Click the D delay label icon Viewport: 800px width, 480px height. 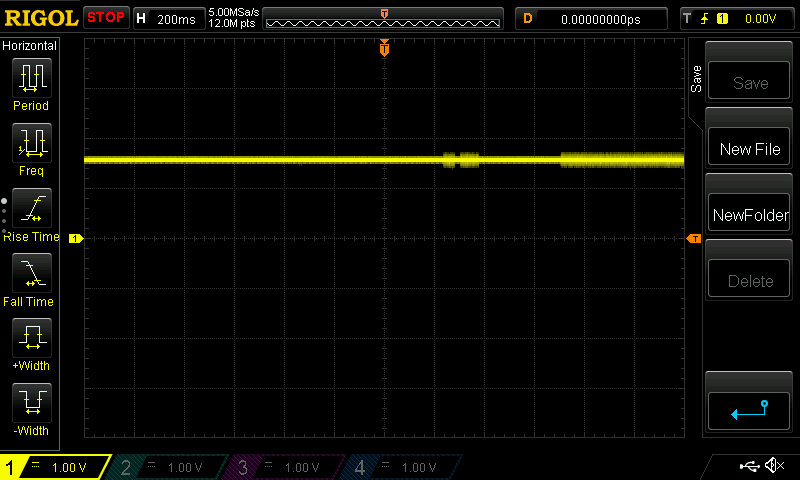tap(528, 19)
